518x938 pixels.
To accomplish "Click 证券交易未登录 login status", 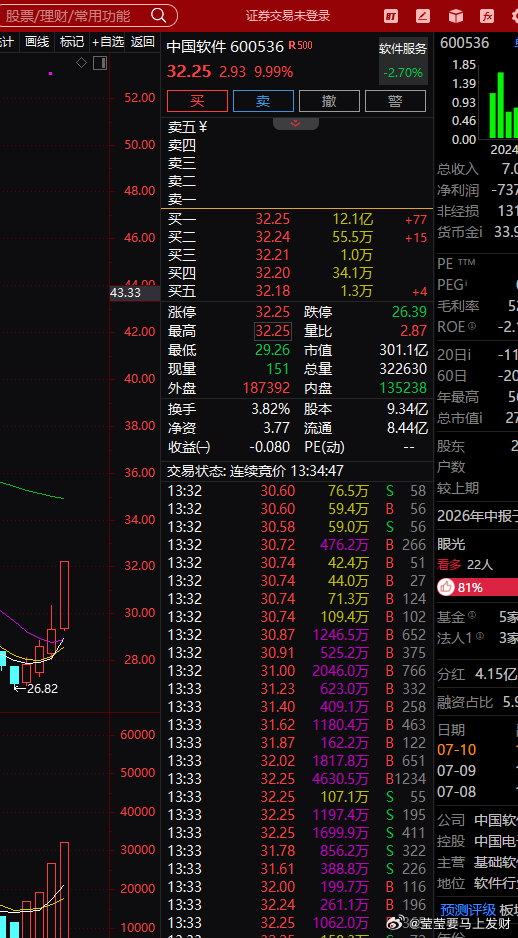I will [288, 16].
